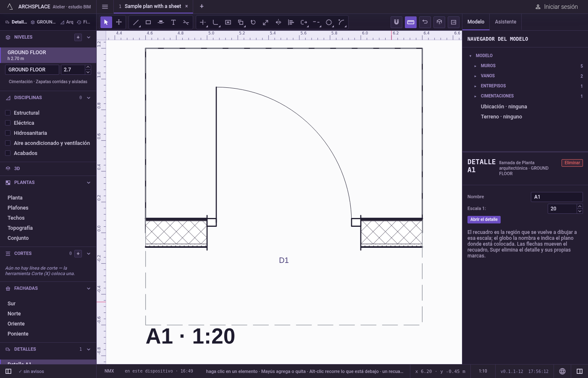Image resolution: width=588 pixels, height=378 pixels.
Task: Check the Eléctrica discipline
Action: [8, 123]
